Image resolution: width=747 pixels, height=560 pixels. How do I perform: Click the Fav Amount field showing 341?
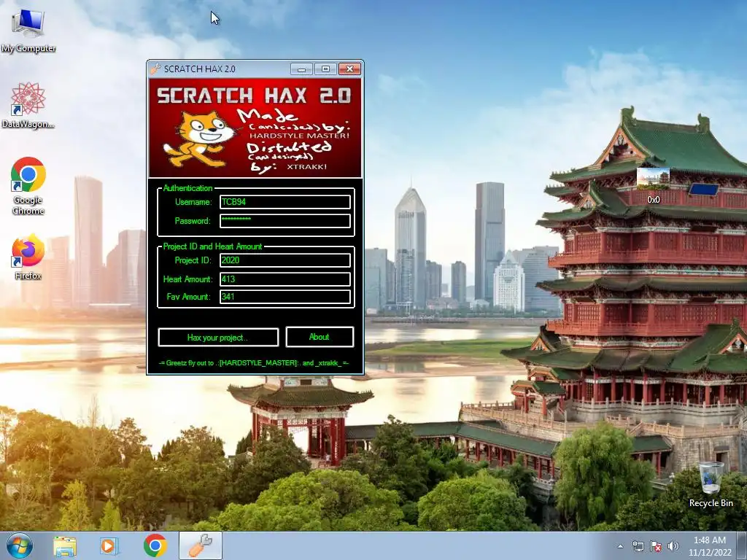[x=285, y=297]
